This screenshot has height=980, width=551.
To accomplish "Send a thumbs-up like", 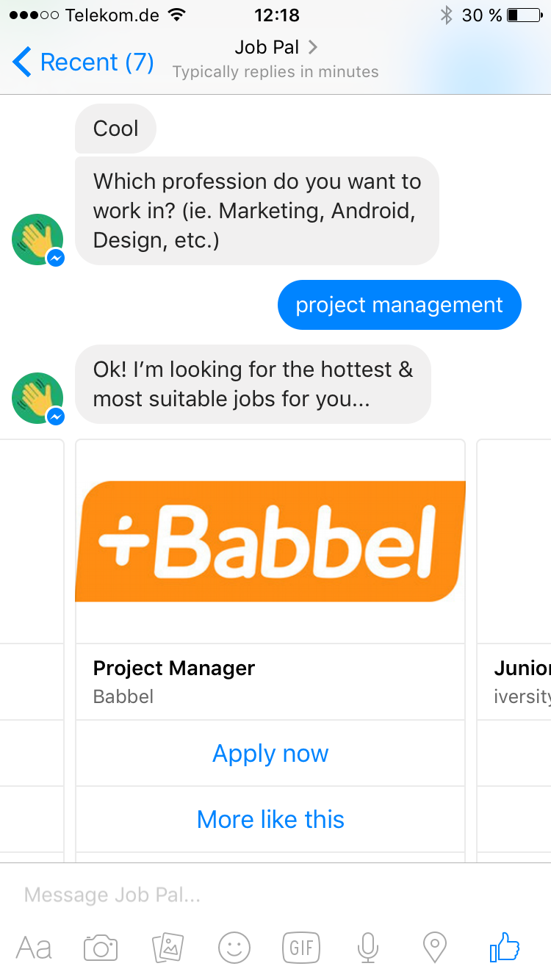I will (x=505, y=947).
